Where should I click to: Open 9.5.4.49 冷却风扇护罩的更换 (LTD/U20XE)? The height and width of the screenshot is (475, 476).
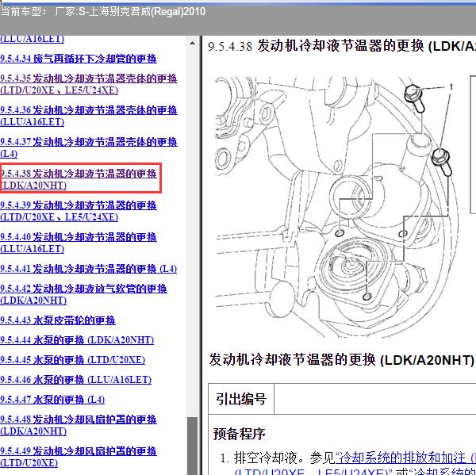click(x=79, y=457)
